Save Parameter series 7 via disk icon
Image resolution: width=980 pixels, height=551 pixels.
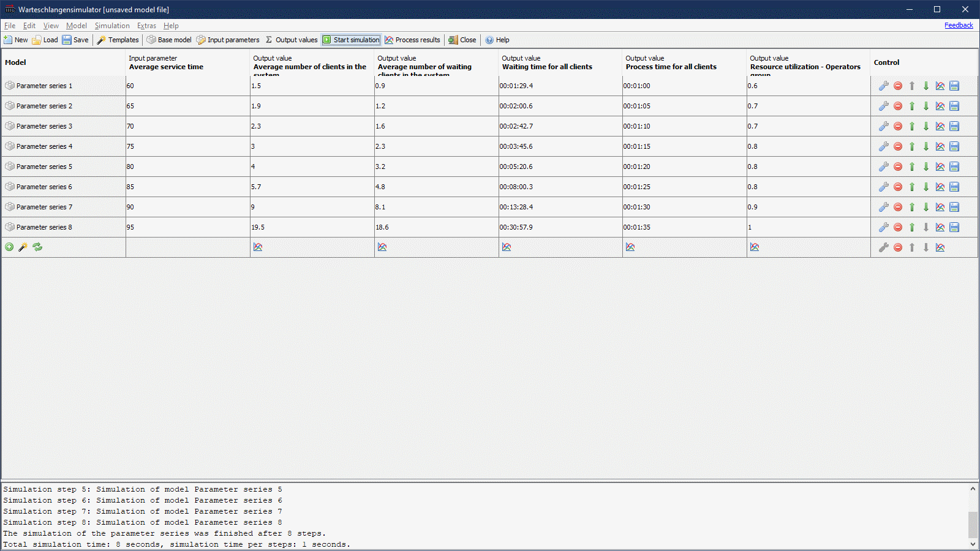pyautogui.click(x=954, y=207)
